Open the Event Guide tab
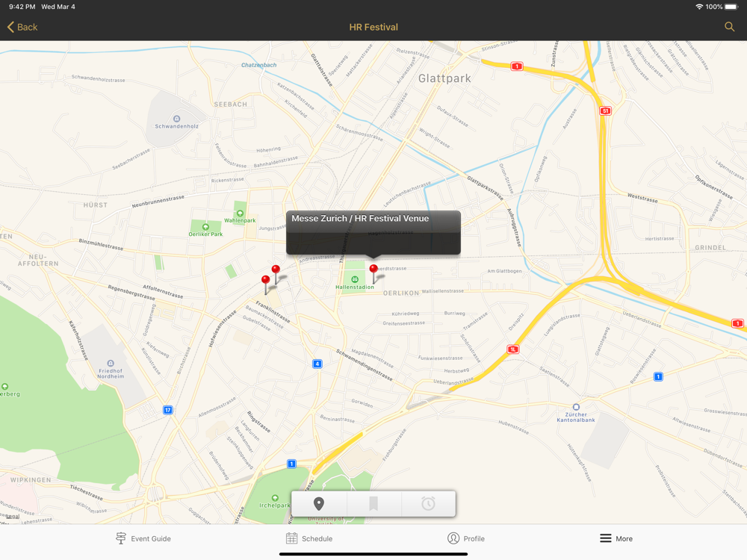 click(143, 538)
